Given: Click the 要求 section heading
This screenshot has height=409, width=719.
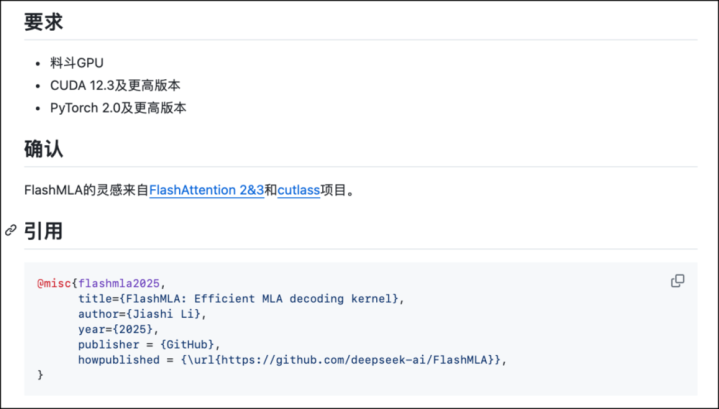Looking at the screenshot, I should tap(43, 21).
